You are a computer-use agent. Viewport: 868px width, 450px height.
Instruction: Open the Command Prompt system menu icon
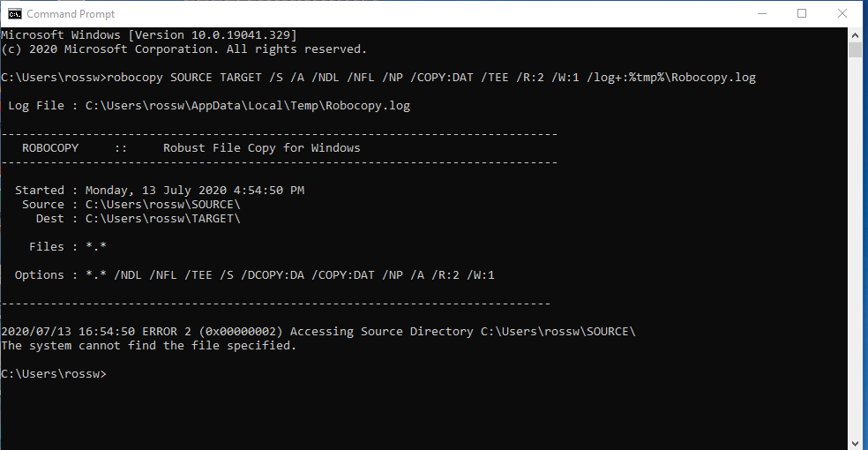click(x=15, y=13)
